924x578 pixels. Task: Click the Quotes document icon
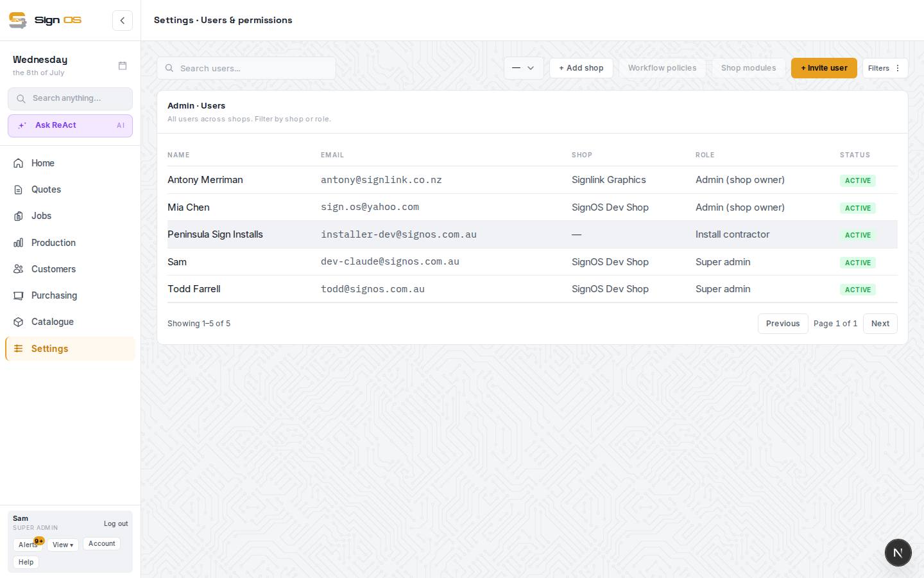tap(19, 189)
